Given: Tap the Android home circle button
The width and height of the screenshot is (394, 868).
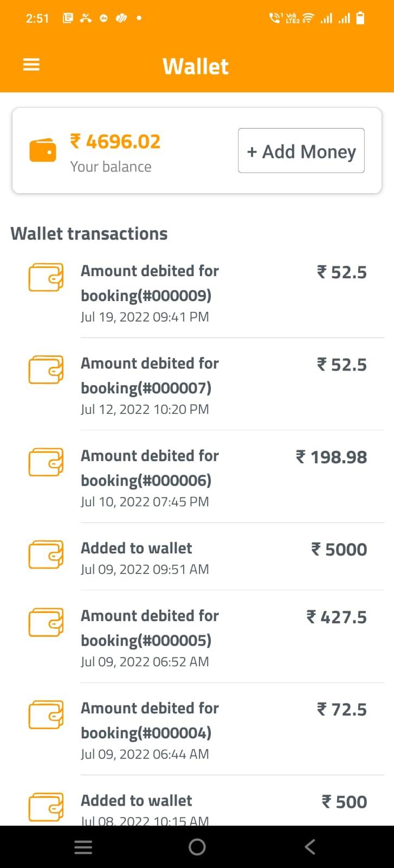Looking at the screenshot, I should coord(197,847).
